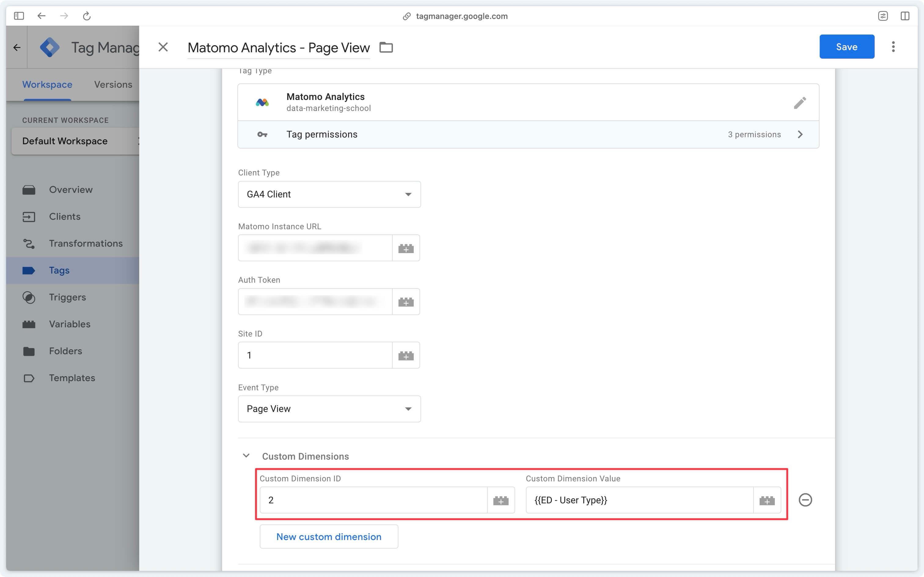Open Folders in the sidebar

pos(72,351)
